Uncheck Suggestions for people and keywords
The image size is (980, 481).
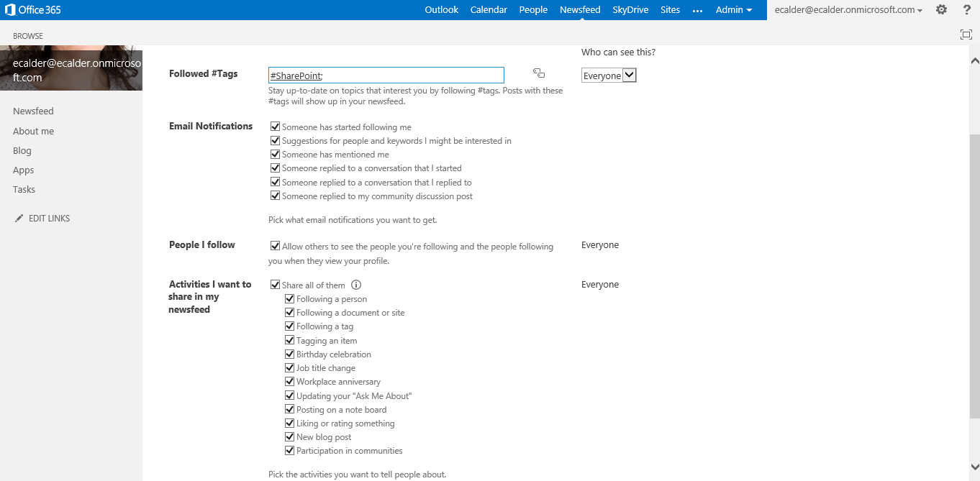pos(275,140)
